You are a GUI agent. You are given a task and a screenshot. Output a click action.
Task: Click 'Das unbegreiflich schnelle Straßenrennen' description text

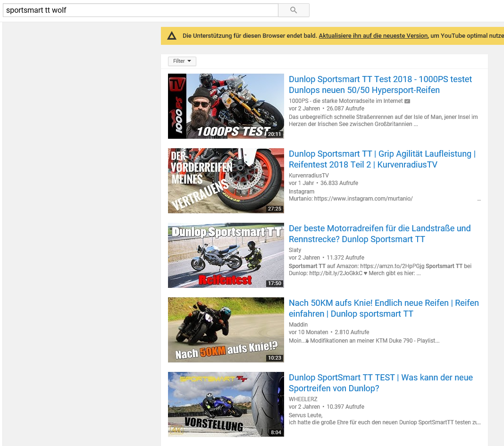coord(383,120)
